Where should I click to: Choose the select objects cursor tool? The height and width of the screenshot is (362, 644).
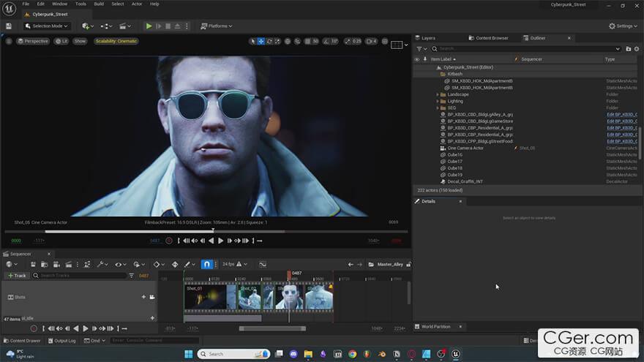pos(252,41)
